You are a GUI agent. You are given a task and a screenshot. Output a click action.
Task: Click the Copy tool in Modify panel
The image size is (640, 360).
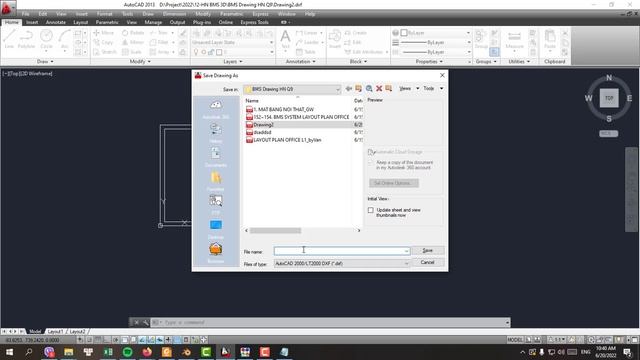tap(104, 42)
